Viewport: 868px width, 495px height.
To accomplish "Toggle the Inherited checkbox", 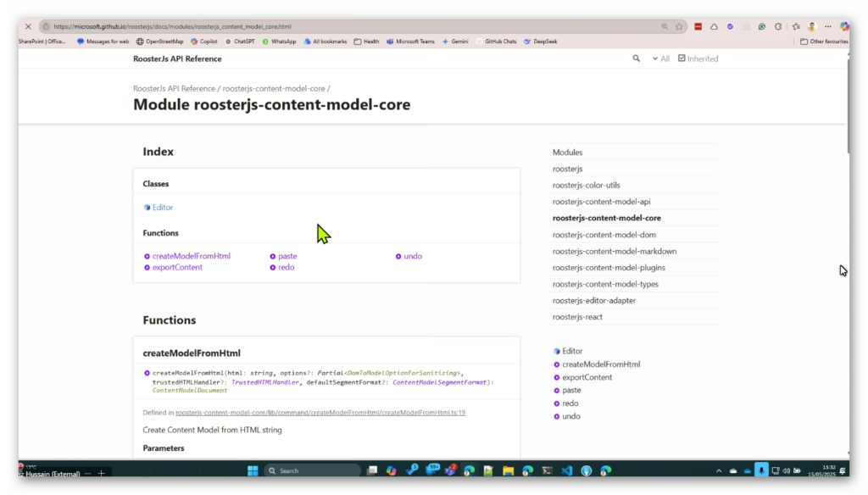I will click(x=682, y=58).
